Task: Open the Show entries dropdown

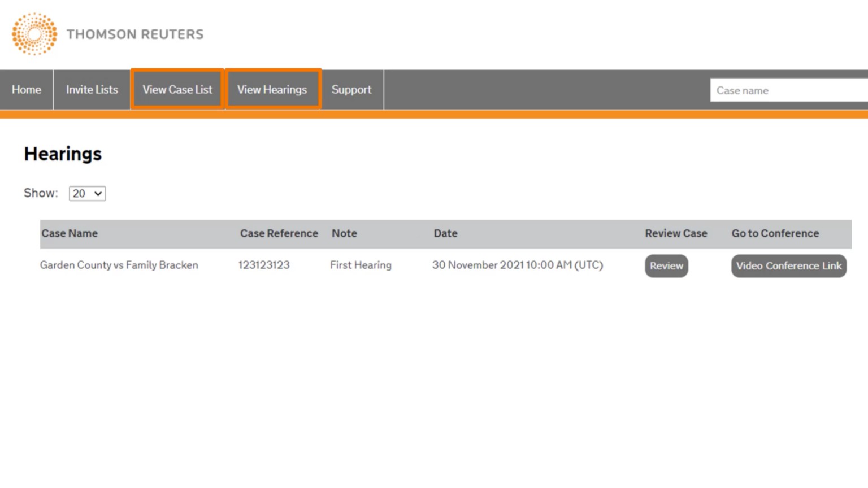Action: tap(86, 193)
